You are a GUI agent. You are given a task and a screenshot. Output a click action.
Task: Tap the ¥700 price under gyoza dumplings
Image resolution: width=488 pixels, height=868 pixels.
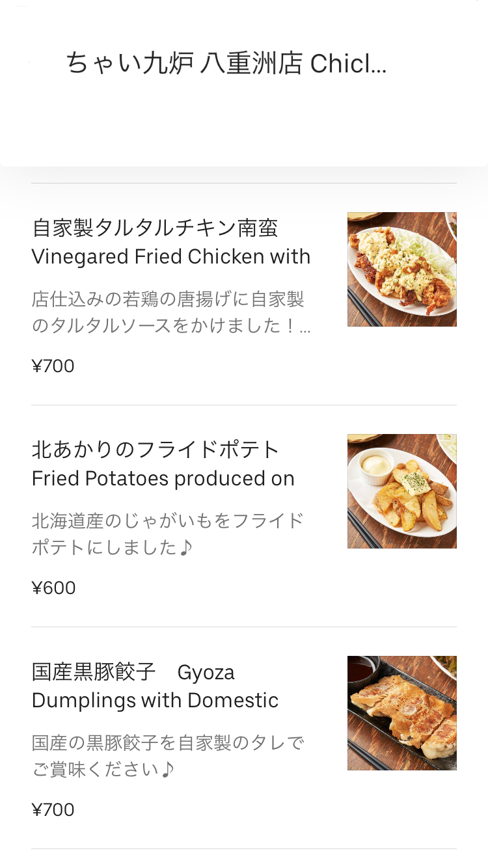[x=53, y=810]
